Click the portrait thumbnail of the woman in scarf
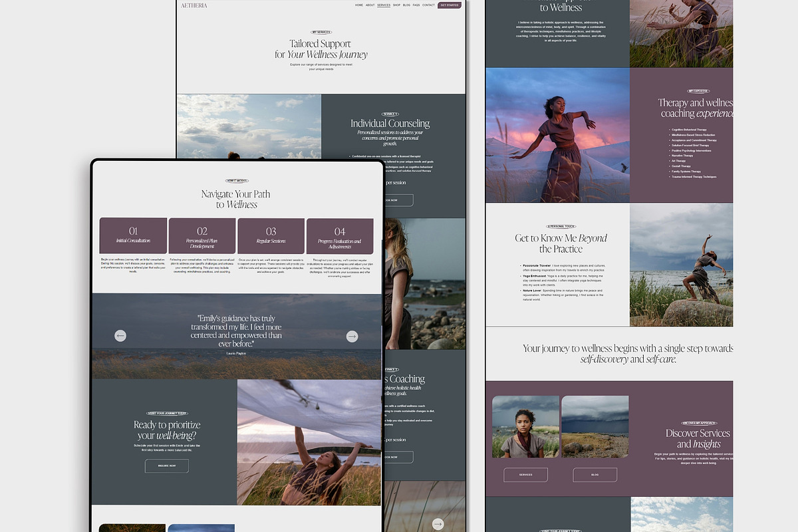The image size is (798, 532). tap(525, 426)
